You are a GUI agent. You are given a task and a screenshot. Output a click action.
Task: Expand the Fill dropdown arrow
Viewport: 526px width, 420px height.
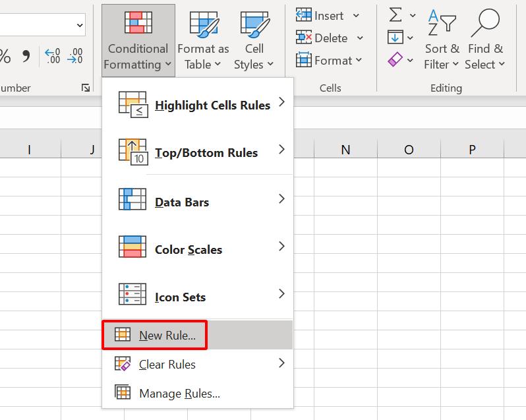click(410, 38)
